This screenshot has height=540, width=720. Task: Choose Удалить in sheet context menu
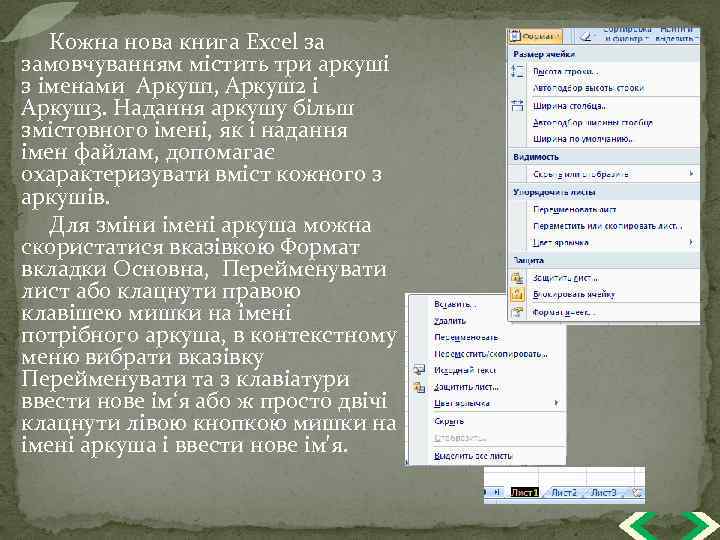coord(450,321)
